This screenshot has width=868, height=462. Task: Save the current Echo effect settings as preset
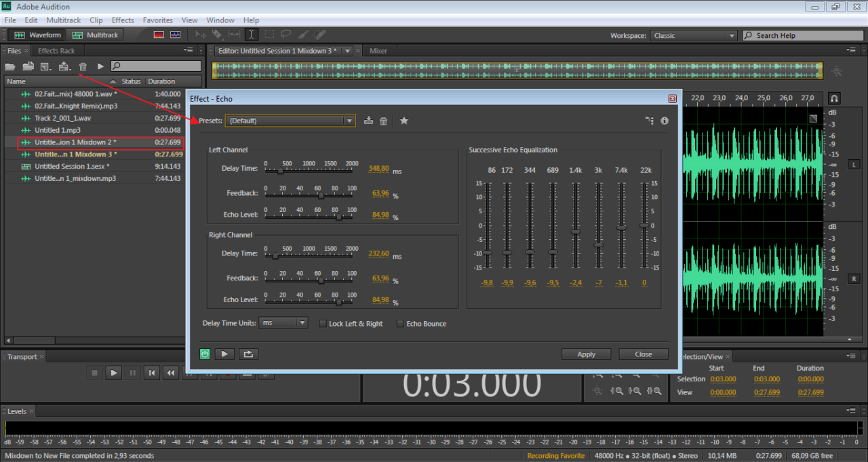point(368,121)
